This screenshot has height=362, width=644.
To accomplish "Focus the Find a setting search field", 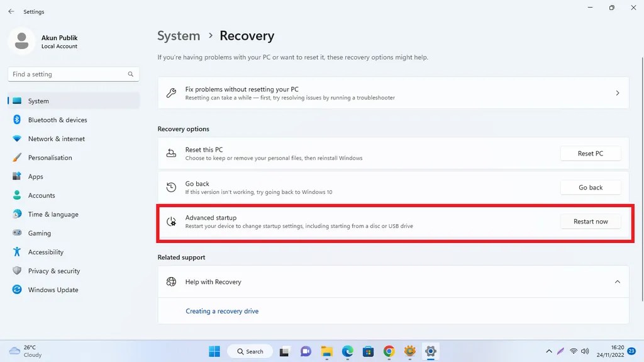I will tap(74, 74).
